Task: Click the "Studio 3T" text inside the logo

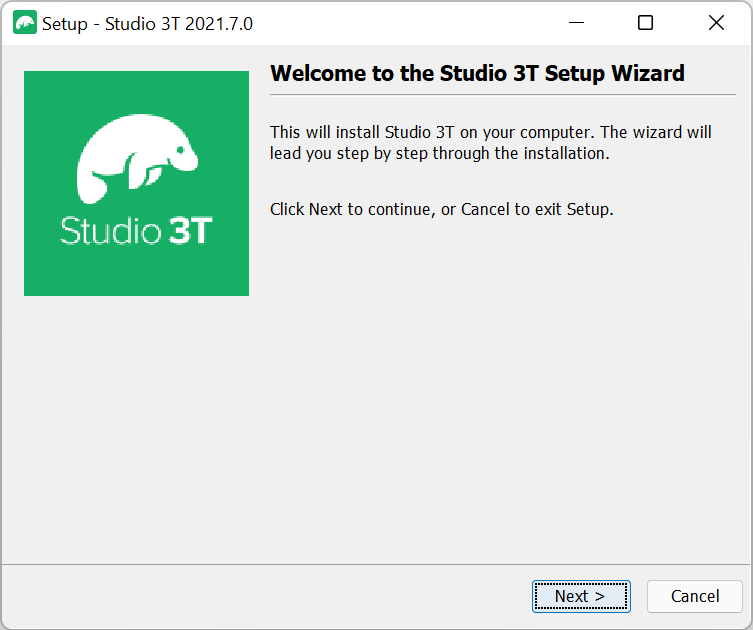Action: (136, 230)
